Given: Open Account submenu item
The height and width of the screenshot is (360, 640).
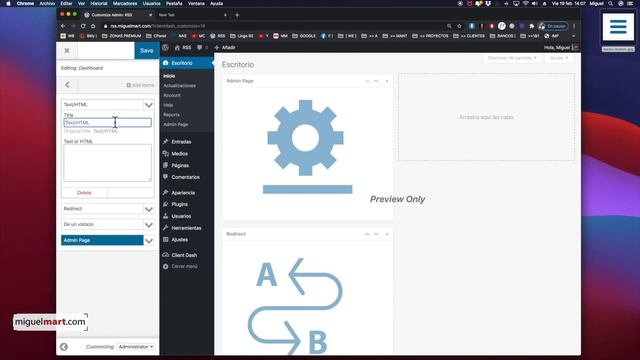Looking at the screenshot, I should [172, 96].
